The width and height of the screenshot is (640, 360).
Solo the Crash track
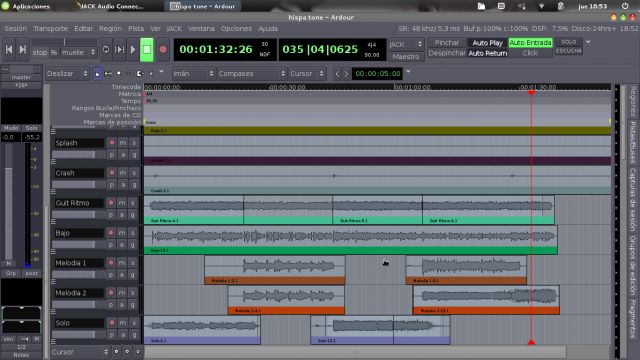[x=133, y=173]
